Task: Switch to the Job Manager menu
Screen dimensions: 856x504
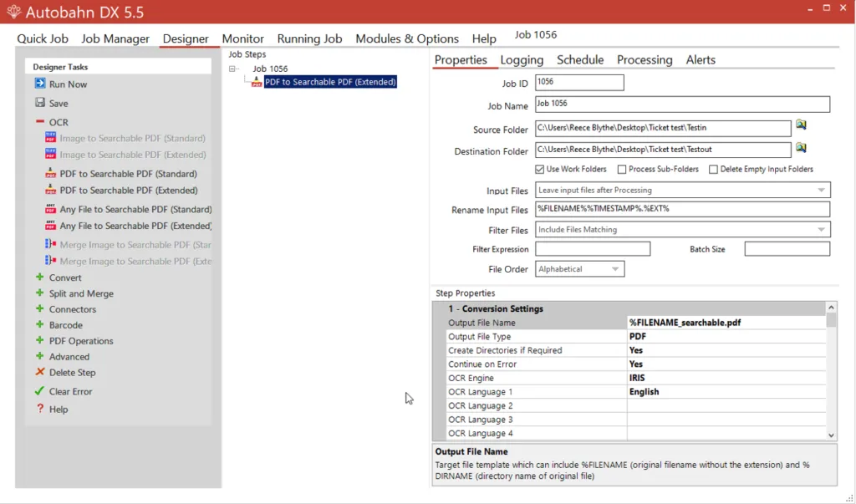Action: pos(115,38)
